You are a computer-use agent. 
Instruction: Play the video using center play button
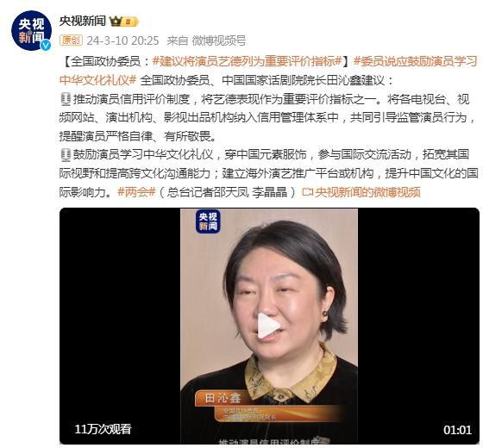click(268, 326)
